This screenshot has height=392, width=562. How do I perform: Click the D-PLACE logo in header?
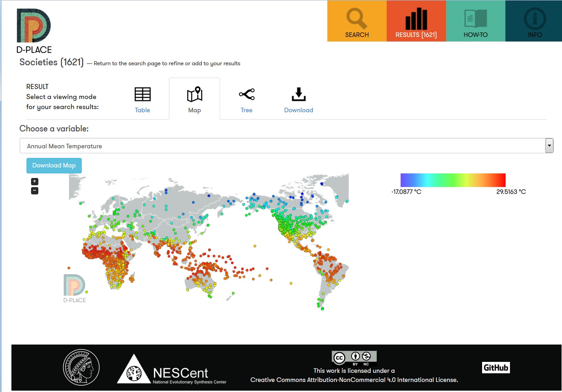click(34, 30)
